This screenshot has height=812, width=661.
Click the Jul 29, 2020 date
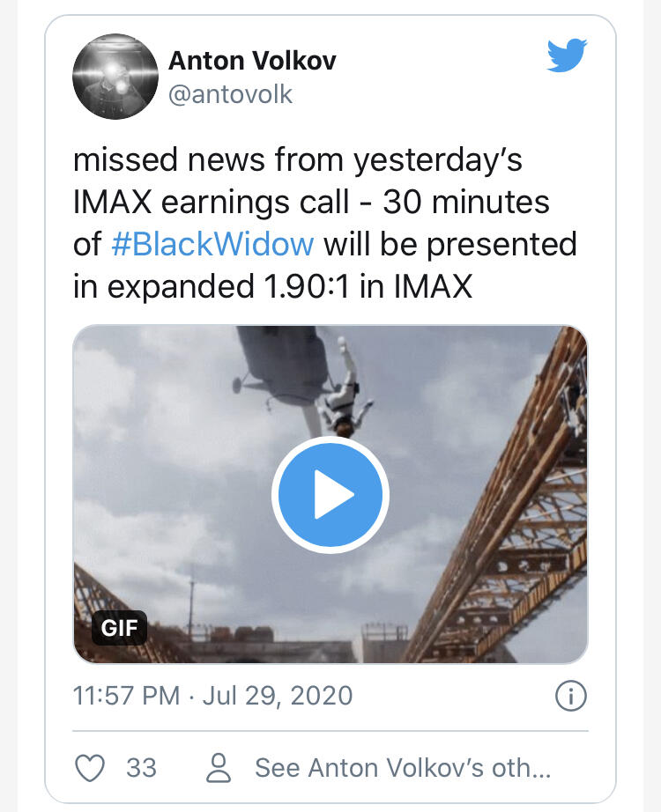pos(278,695)
